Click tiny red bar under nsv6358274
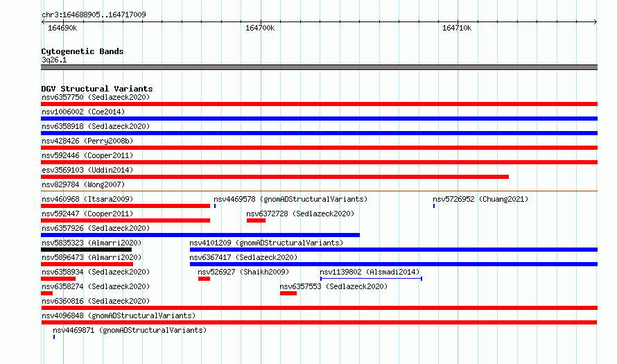The height and width of the screenshot is (364, 617). pyautogui.click(x=47, y=293)
